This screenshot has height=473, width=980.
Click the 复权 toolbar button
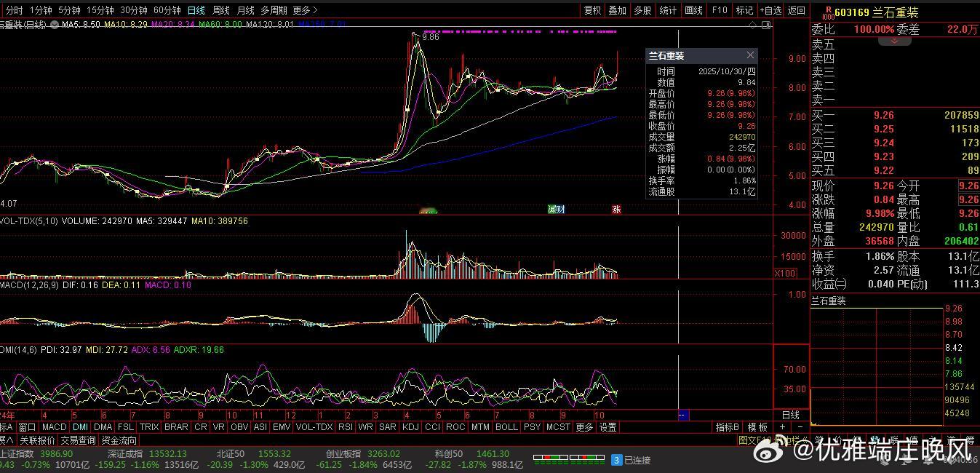[x=593, y=10]
